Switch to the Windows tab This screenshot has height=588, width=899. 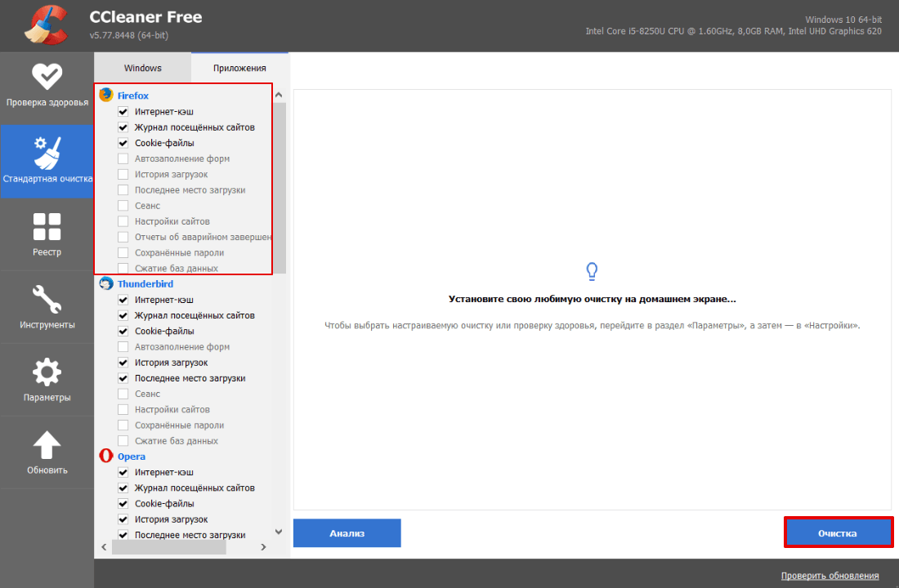coord(143,68)
